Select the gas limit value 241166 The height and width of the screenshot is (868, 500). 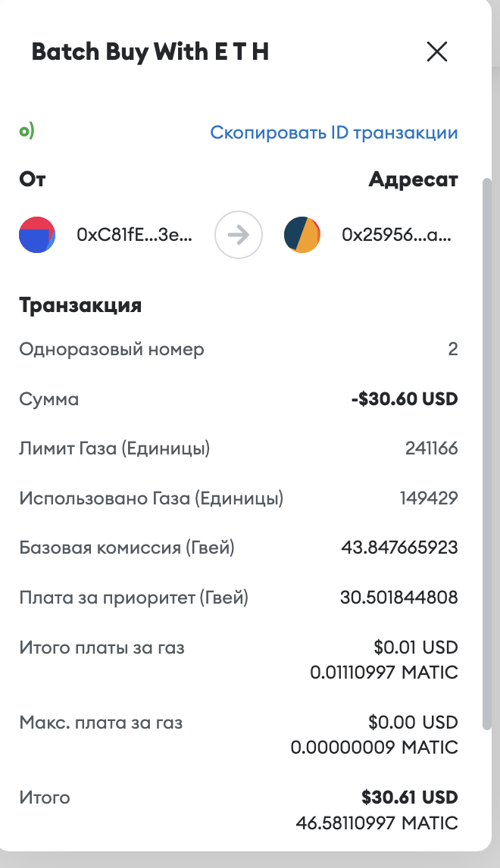tap(431, 448)
